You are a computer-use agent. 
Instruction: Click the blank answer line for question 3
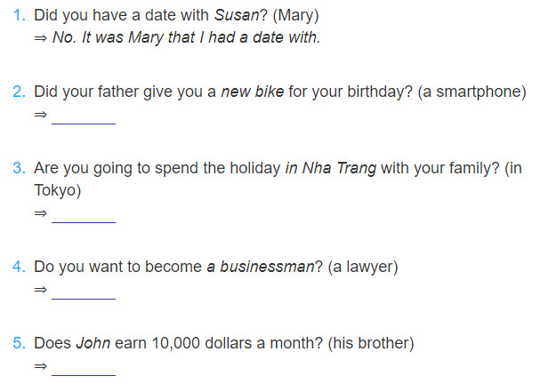click(x=84, y=221)
